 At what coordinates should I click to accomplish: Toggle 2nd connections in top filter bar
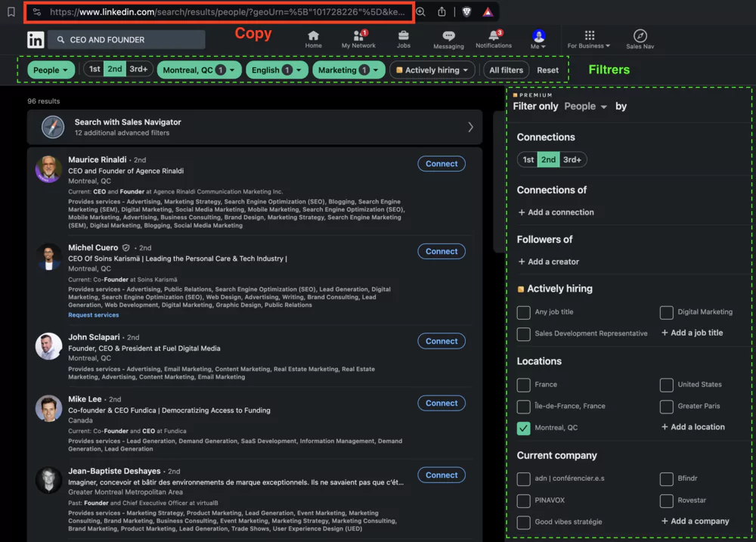click(x=115, y=69)
